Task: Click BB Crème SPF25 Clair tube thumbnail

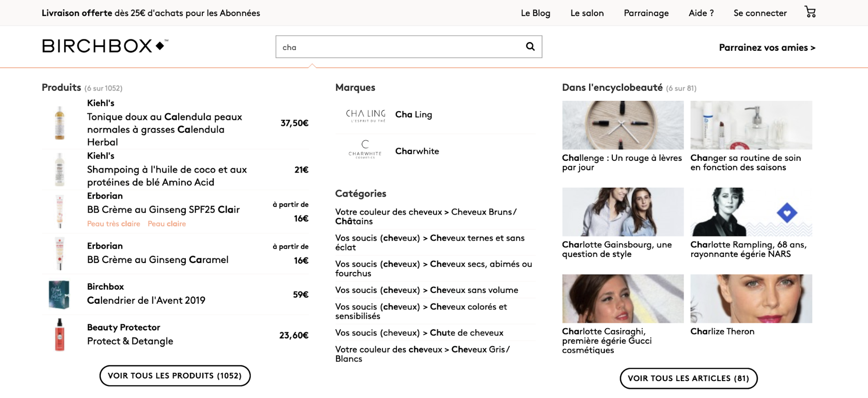Action: point(60,212)
